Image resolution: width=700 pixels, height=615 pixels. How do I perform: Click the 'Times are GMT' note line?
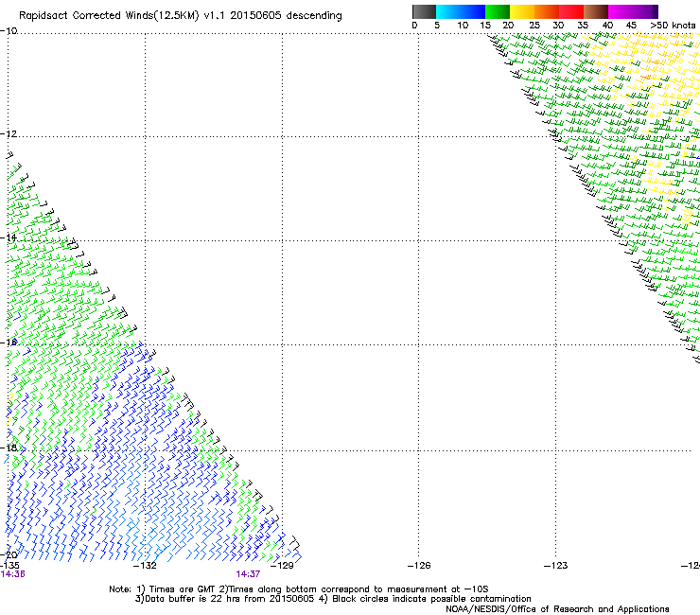299,589
